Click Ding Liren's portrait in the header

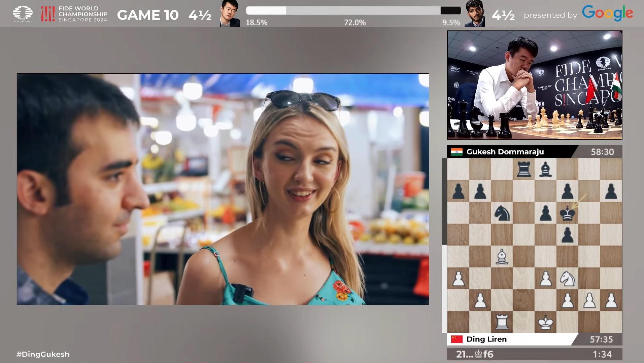pyautogui.click(x=230, y=13)
